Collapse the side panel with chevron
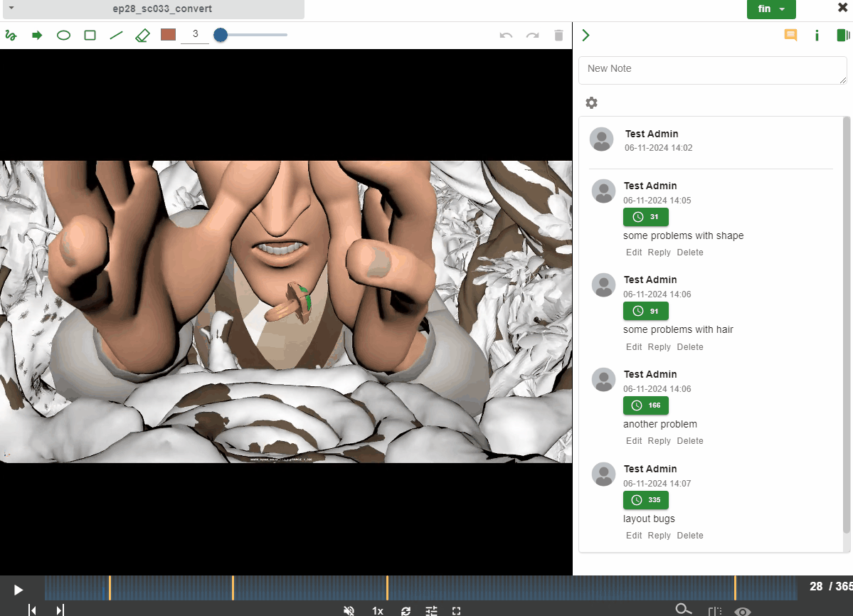 click(586, 35)
